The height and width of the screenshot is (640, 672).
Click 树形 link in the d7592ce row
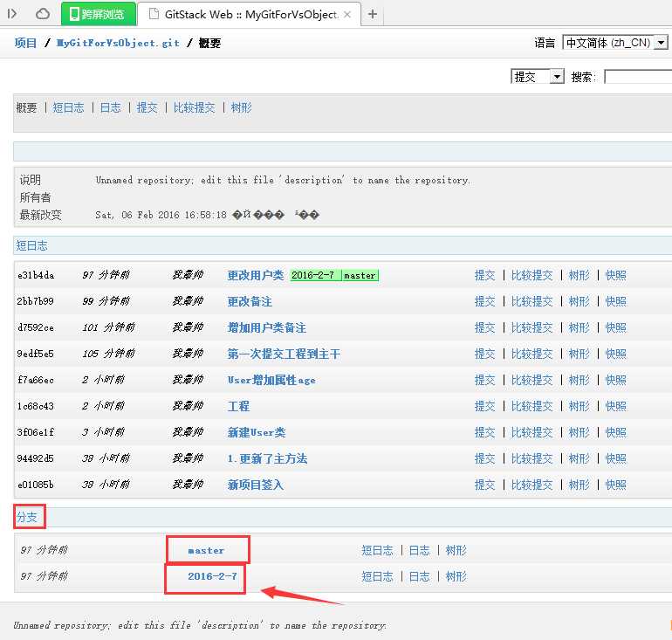click(579, 328)
